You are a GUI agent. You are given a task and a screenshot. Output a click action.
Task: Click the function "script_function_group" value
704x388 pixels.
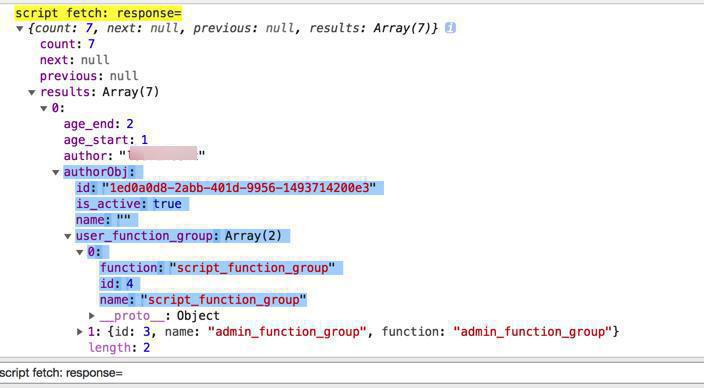click(252, 268)
